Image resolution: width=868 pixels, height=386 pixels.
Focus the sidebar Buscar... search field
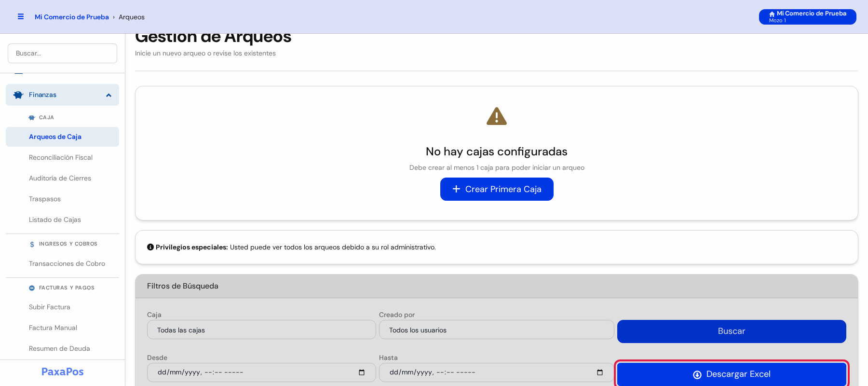click(x=62, y=53)
